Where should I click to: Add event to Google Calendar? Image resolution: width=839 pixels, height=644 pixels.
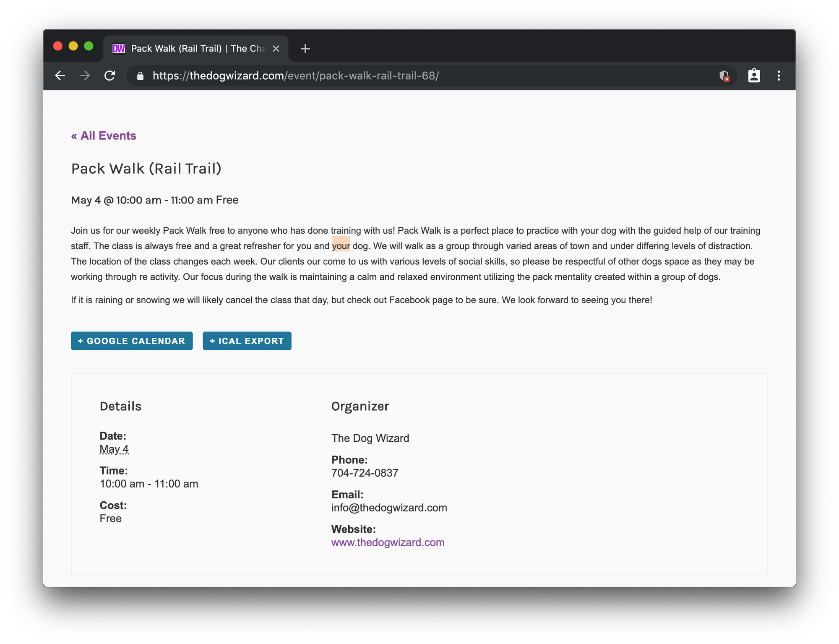click(x=132, y=341)
